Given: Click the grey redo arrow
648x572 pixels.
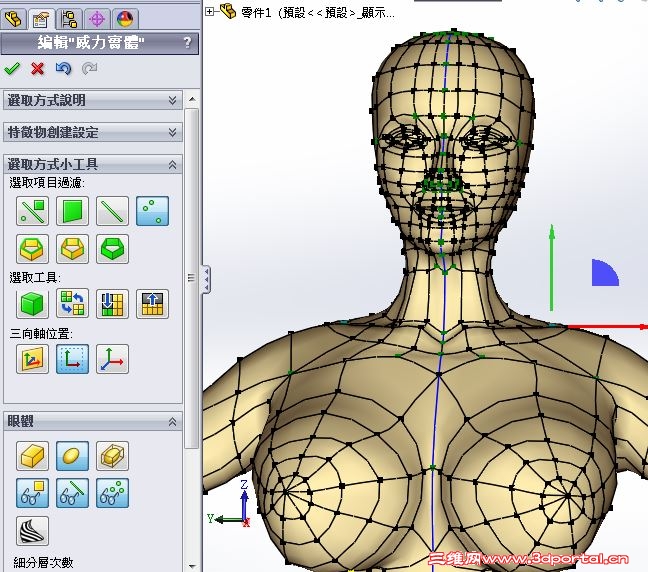Looking at the screenshot, I should (x=89, y=68).
